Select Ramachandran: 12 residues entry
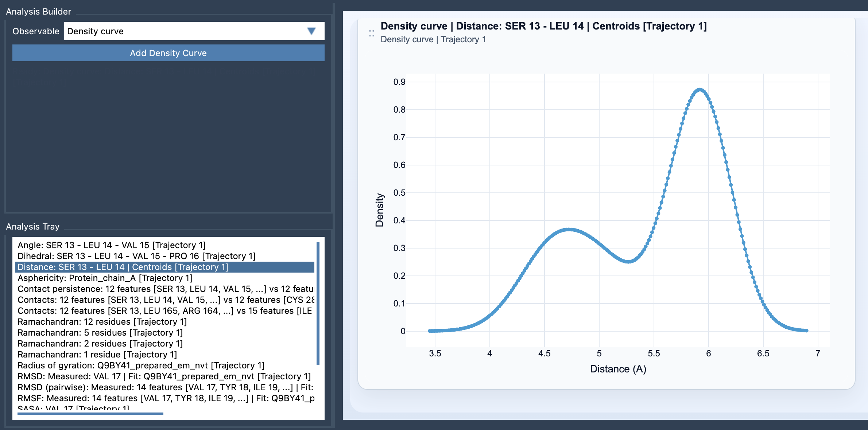The height and width of the screenshot is (430, 868). (102, 321)
